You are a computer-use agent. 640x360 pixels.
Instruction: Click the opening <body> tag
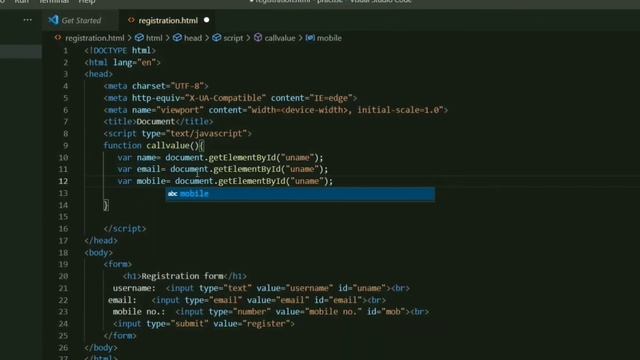98,253
